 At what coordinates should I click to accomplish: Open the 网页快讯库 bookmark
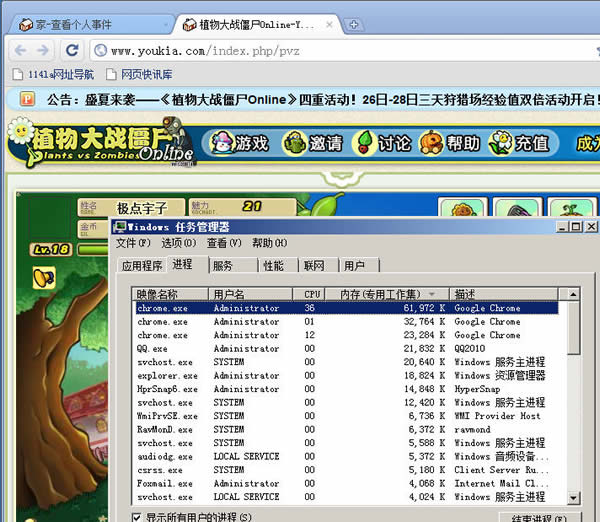139,74
